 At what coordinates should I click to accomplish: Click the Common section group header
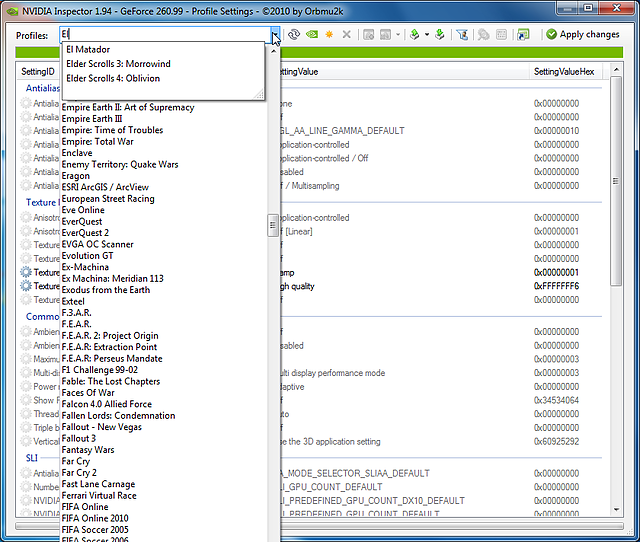click(42, 317)
